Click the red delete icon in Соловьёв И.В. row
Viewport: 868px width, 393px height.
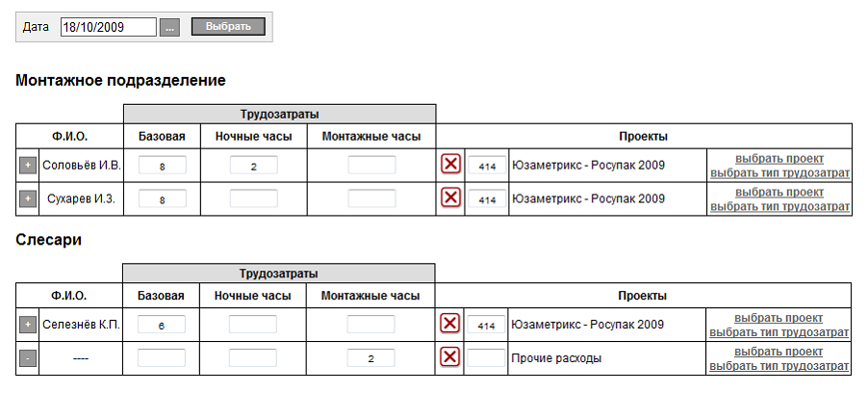(449, 166)
